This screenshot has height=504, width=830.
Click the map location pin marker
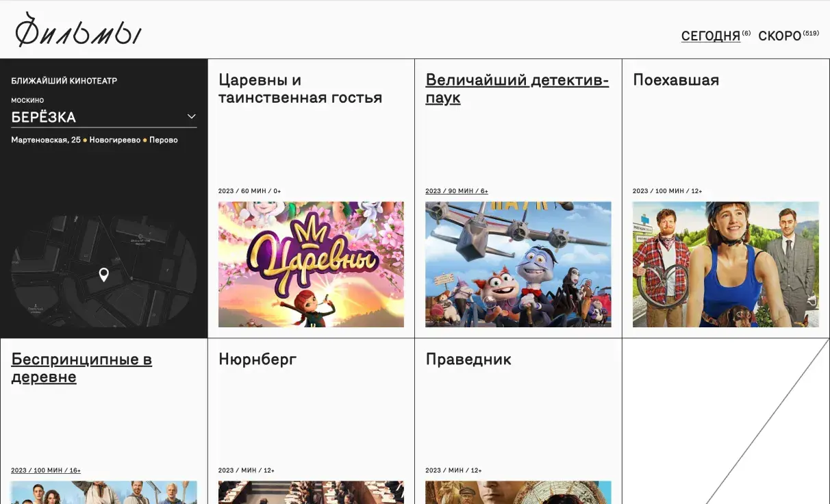click(x=103, y=275)
